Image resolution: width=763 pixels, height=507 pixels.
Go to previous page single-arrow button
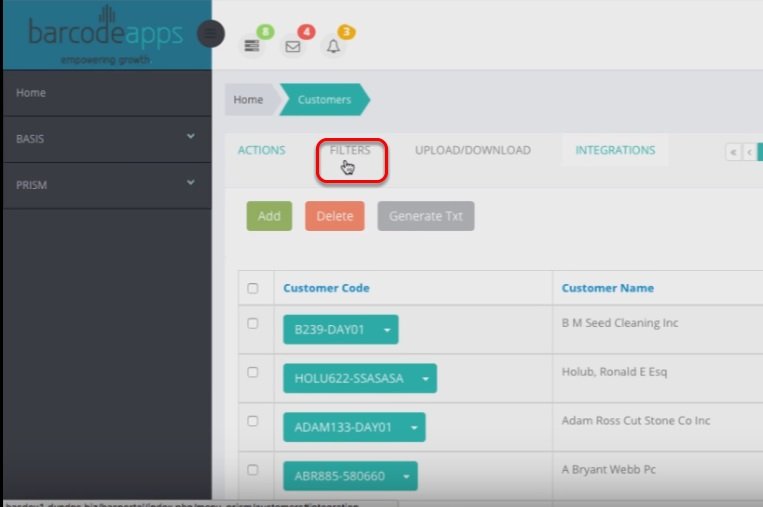(749, 152)
